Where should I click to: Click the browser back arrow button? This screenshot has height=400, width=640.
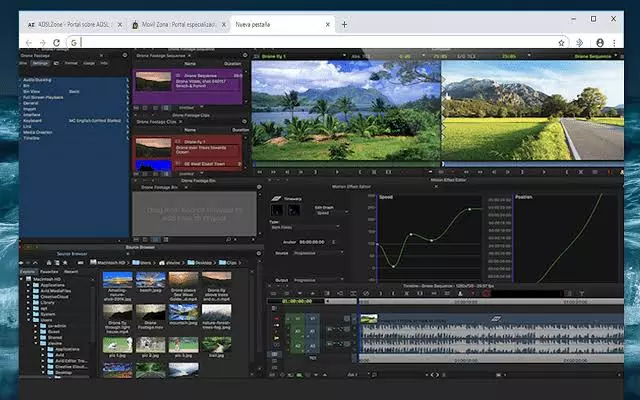(27, 43)
